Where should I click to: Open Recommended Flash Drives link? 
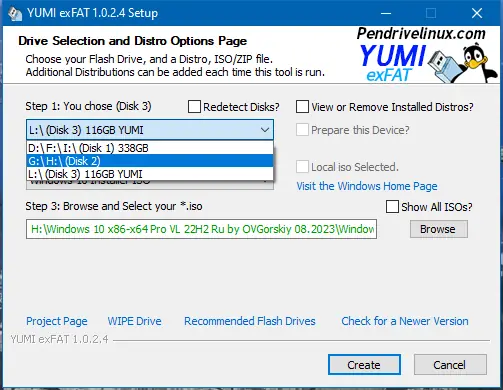250,321
